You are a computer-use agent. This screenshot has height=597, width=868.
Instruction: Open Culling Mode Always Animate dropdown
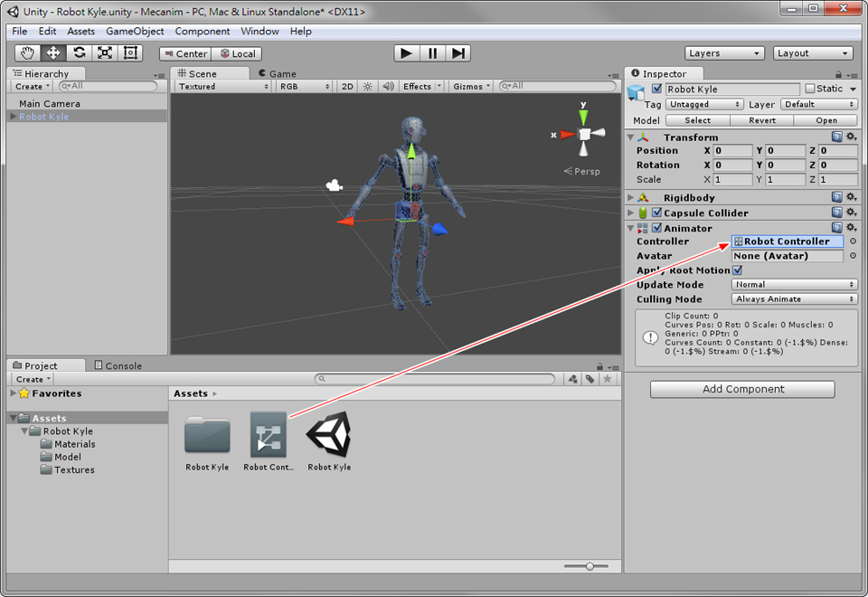795,299
